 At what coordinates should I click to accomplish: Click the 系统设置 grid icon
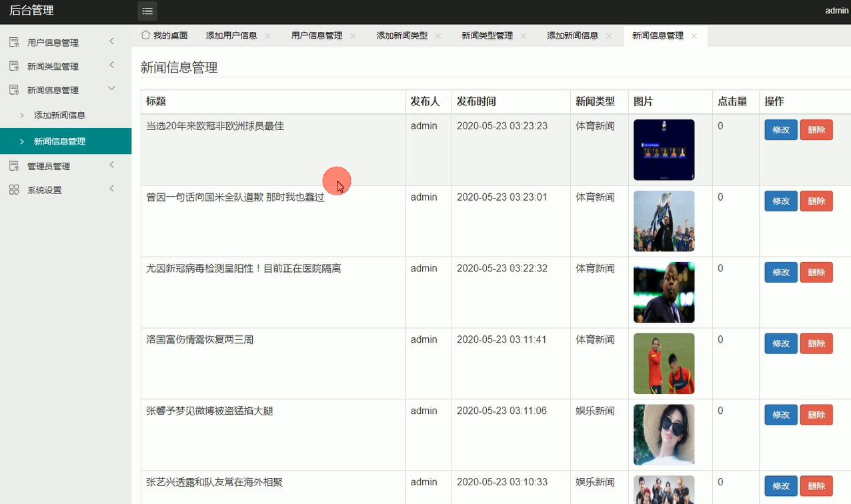14,190
